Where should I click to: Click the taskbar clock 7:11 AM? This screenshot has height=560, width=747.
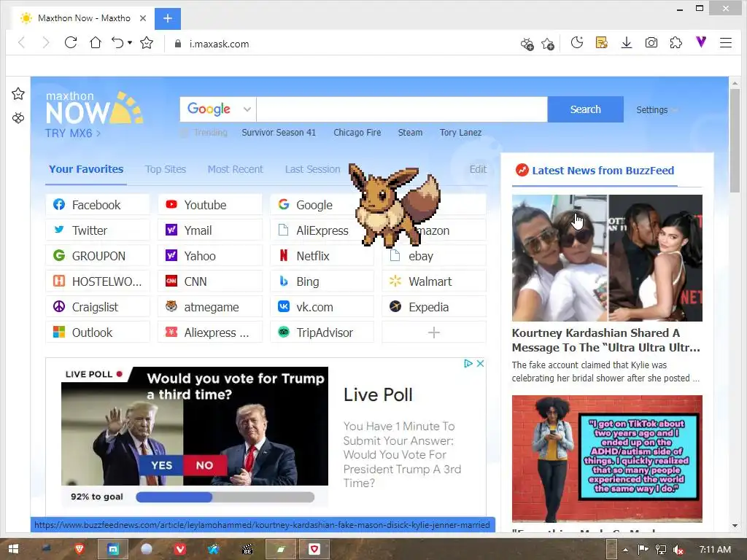tap(715, 550)
